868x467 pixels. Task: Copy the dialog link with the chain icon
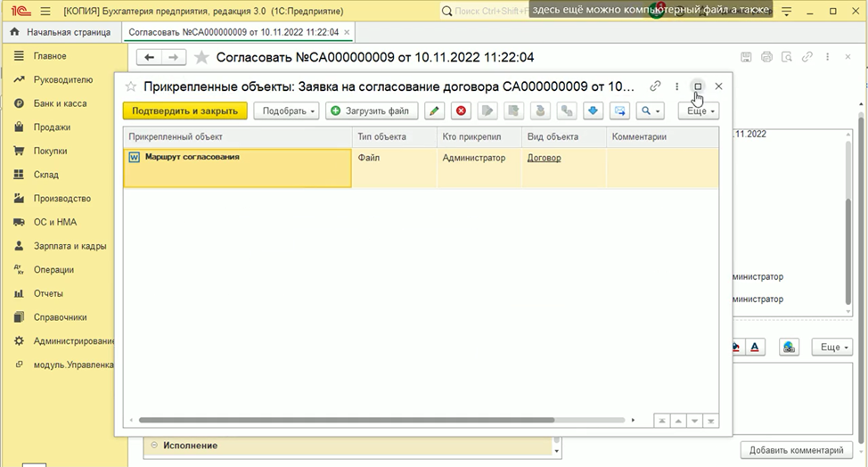pyautogui.click(x=655, y=86)
